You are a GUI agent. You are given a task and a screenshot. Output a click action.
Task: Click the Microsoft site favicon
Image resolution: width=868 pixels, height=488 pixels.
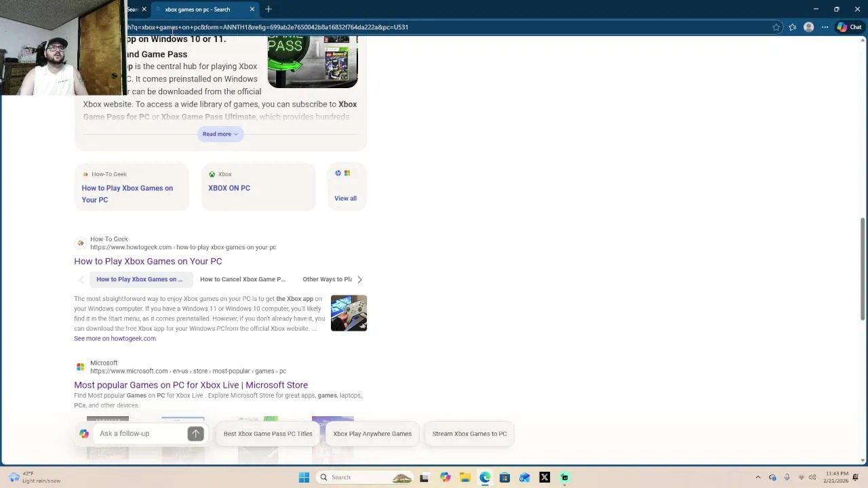81,367
